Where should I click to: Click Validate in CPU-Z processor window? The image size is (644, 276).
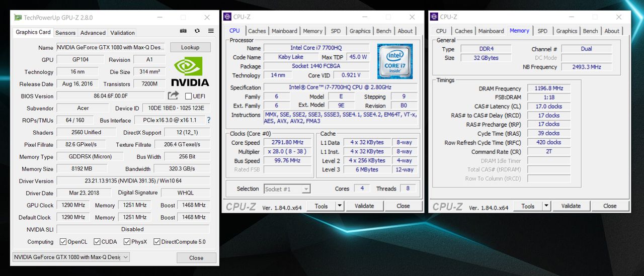pyautogui.click(x=364, y=206)
